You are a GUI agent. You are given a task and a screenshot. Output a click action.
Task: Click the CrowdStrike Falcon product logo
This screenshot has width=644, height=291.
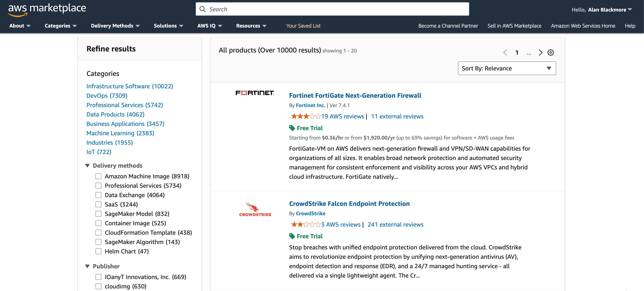pos(254,209)
